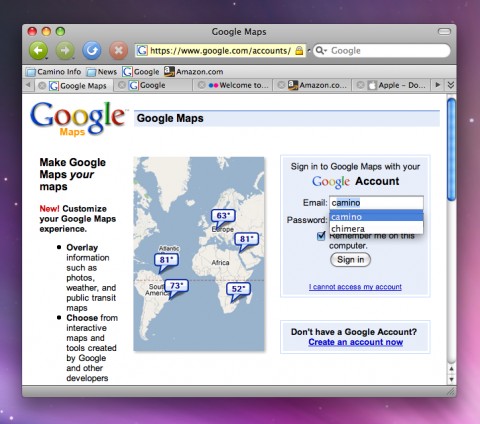This screenshot has height=424, width=480.
Task: Select camino from autocomplete list
Action: pyautogui.click(x=376, y=216)
